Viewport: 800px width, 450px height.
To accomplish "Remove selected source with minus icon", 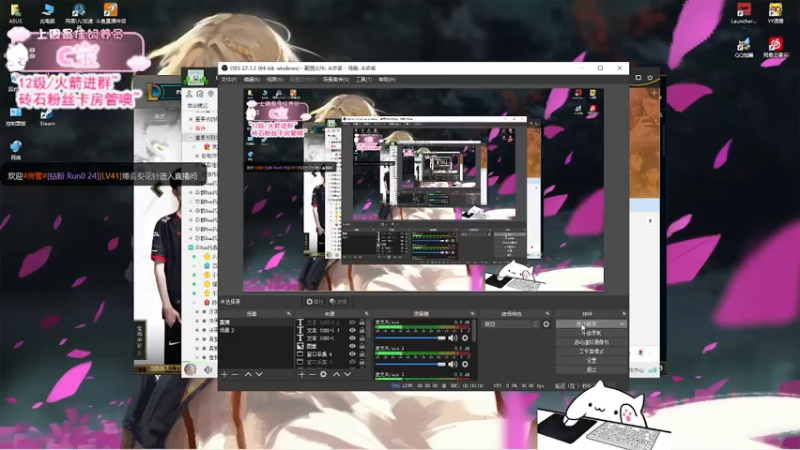I will pos(312,374).
